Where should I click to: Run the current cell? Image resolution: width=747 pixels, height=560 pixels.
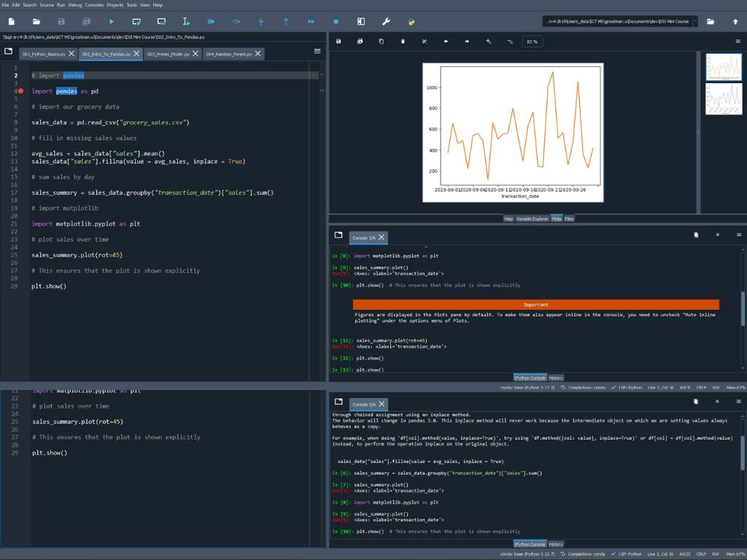[136, 21]
